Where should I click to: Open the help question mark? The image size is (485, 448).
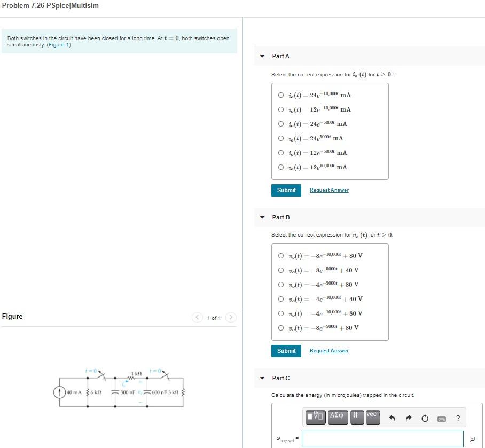(x=458, y=418)
